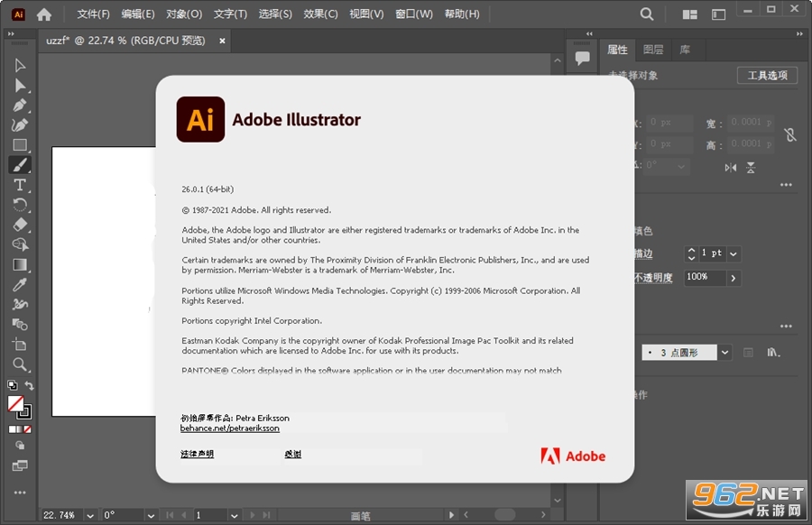Select Draw Inside mode icon
This screenshot has width=812, height=525.
click(20, 446)
